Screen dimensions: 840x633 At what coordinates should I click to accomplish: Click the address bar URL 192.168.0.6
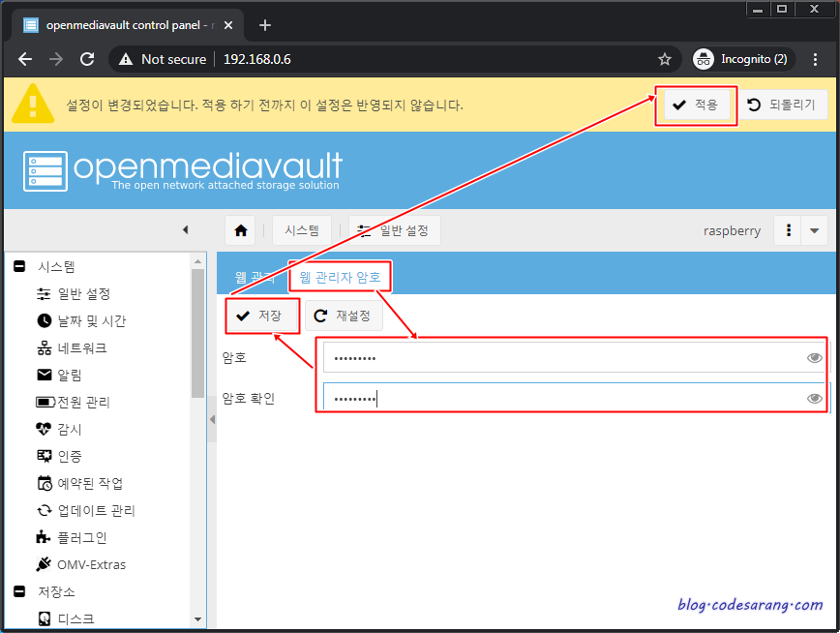pos(257,59)
